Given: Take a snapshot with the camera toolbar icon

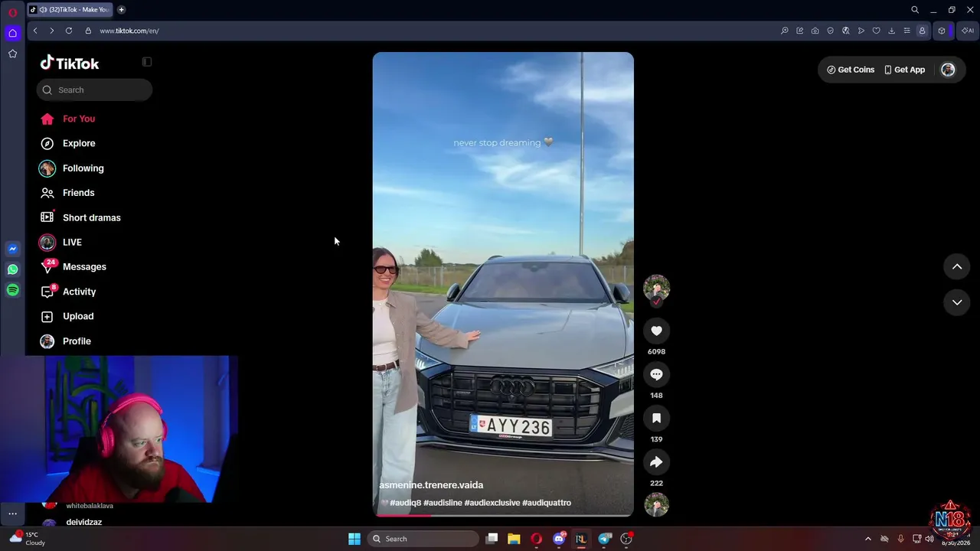Looking at the screenshot, I should [x=815, y=31].
